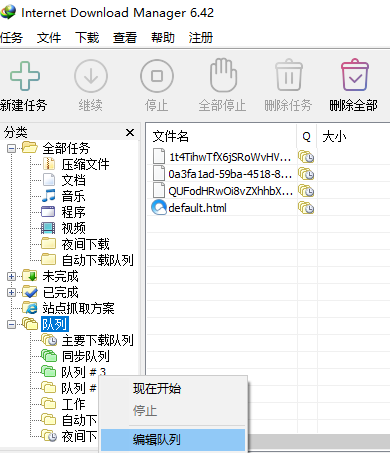Select file 1t4TihwTfX6jSRoWvHV...
The width and height of the screenshot is (390, 453).
pyautogui.click(x=230, y=157)
